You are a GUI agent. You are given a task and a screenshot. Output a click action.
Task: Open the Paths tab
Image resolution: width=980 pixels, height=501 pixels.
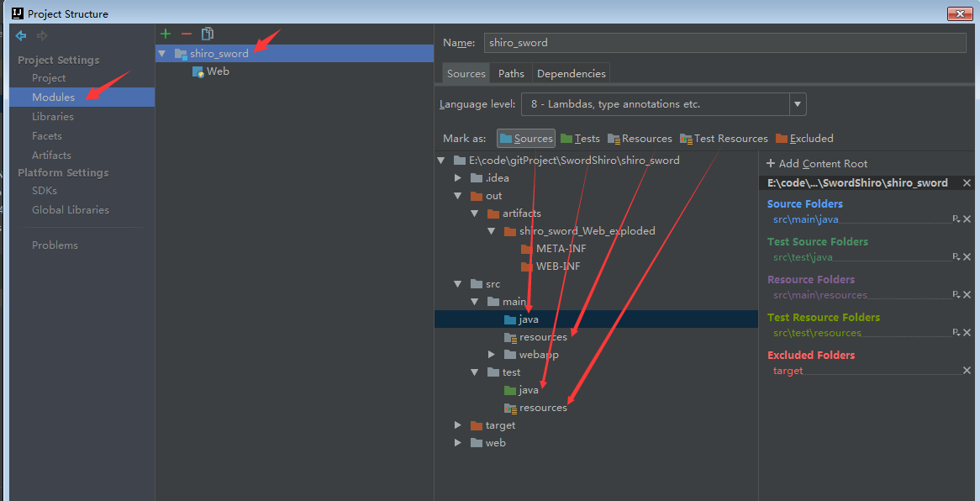click(511, 74)
